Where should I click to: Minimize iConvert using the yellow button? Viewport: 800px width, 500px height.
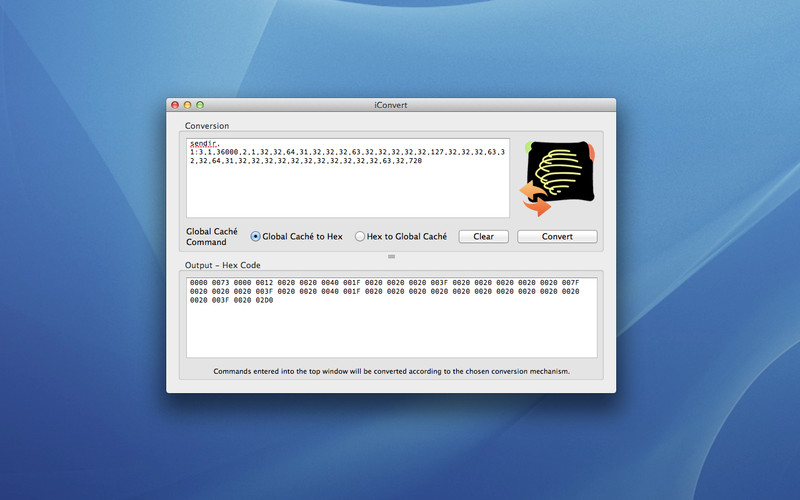click(187, 105)
